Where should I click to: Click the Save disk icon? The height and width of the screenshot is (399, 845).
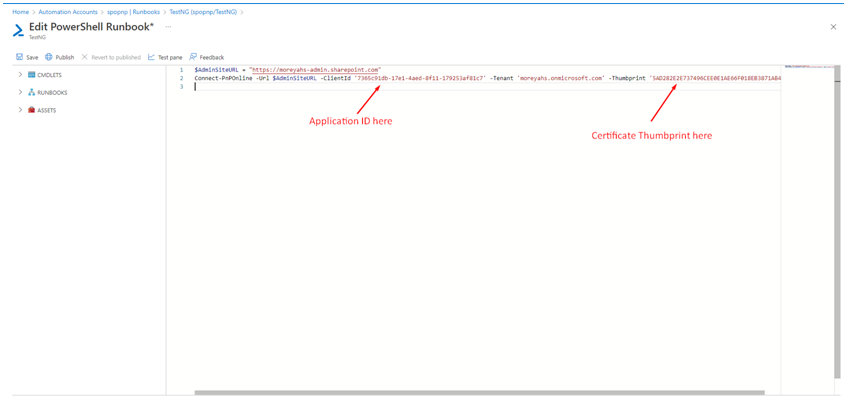tap(19, 57)
